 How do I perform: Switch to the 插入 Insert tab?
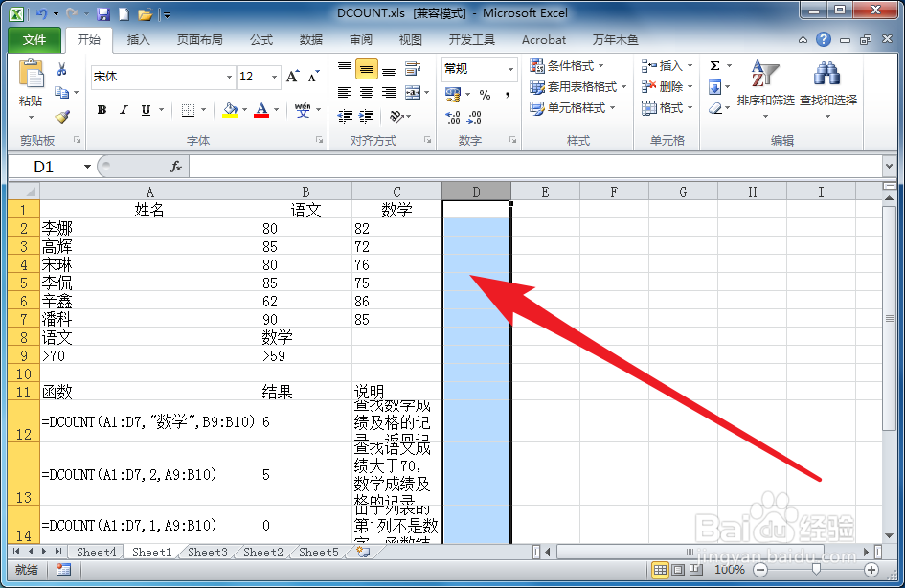coord(139,40)
